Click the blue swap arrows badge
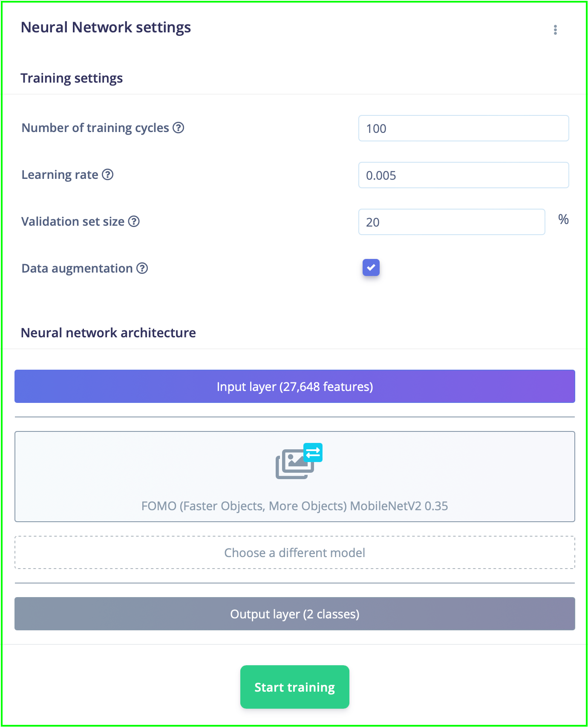The height and width of the screenshot is (727, 588). [313, 453]
